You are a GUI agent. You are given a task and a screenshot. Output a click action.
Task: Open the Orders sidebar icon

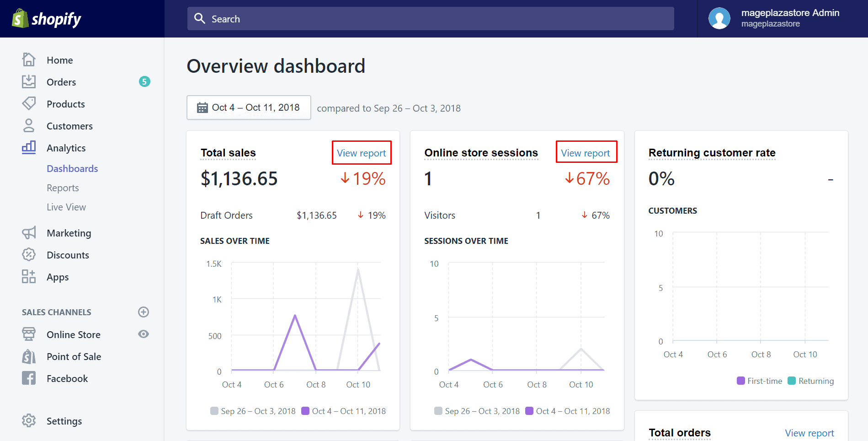point(29,82)
